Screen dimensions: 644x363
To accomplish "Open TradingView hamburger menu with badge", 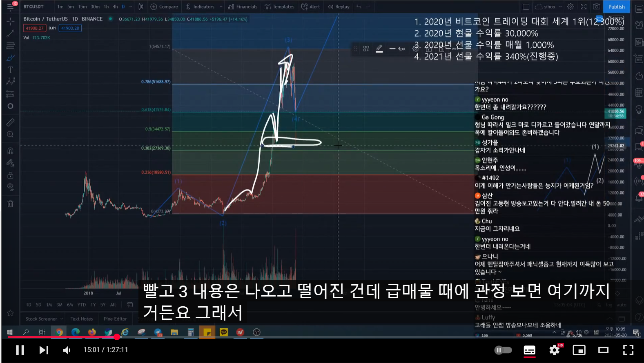I will click(x=11, y=7).
